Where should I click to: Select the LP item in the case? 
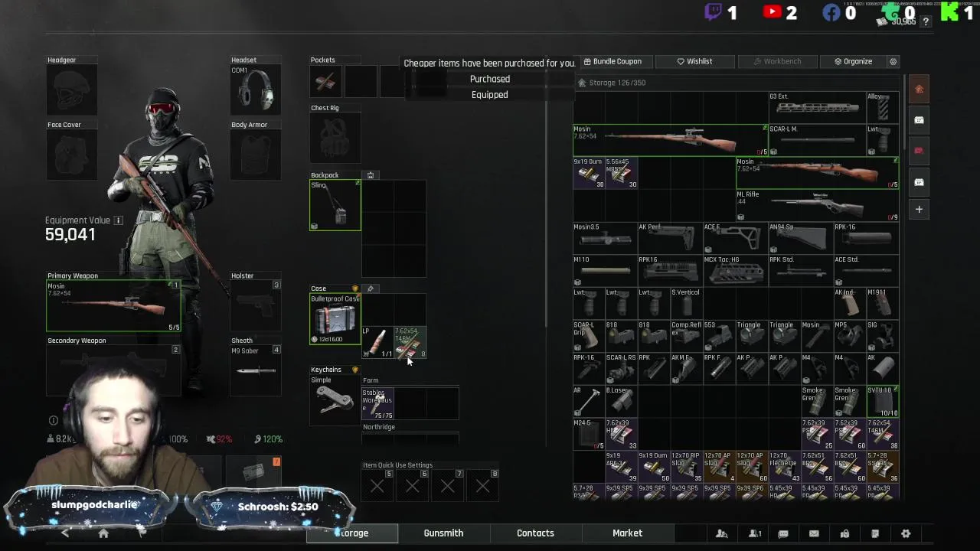(377, 342)
